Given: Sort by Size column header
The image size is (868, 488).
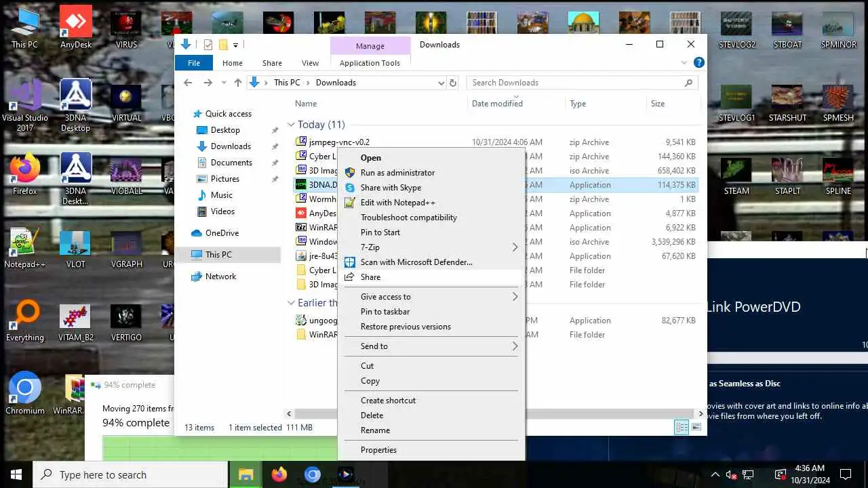Looking at the screenshot, I should pos(658,104).
